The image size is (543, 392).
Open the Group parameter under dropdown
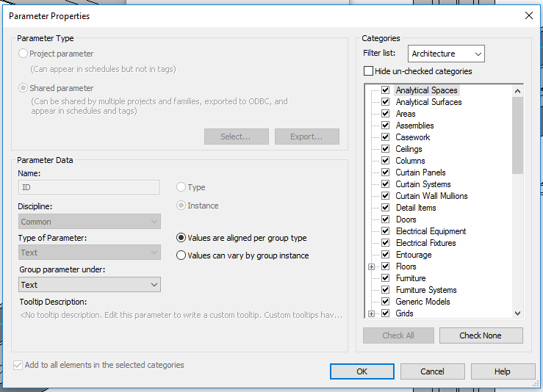[x=89, y=285]
